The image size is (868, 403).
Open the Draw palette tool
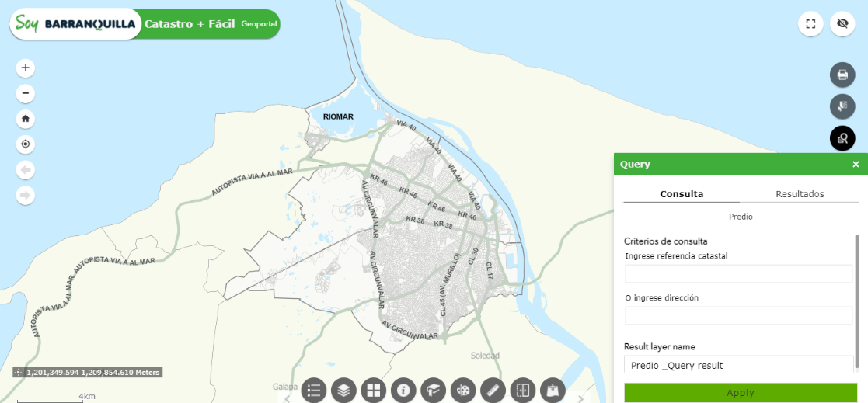pos(463,391)
